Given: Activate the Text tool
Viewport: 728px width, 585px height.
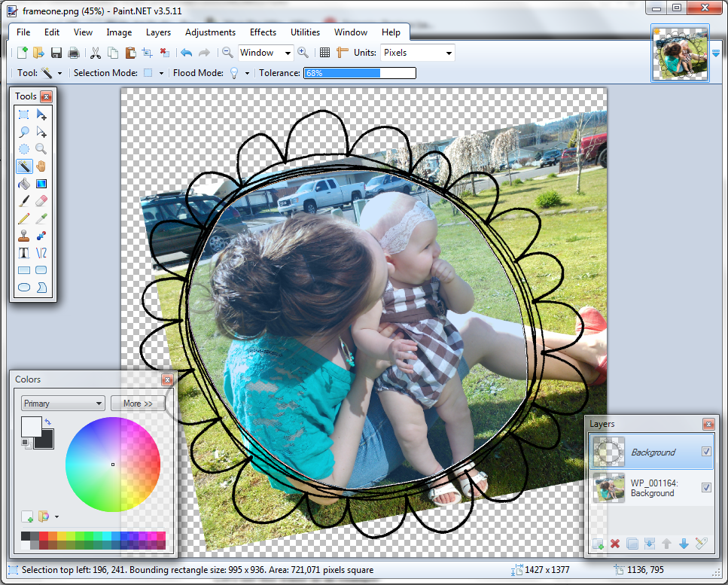Looking at the screenshot, I should pyautogui.click(x=24, y=253).
